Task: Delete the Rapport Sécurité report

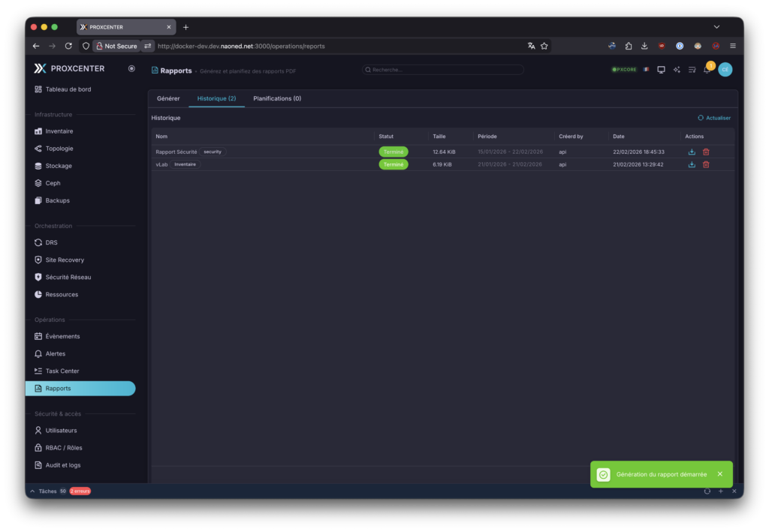Action: coord(706,152)
